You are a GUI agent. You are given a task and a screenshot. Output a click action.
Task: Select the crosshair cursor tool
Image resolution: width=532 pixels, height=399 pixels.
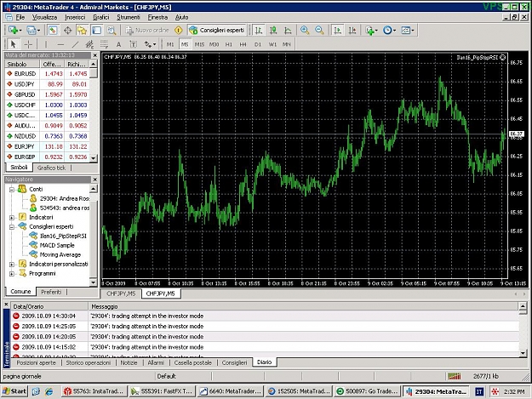pyautogui.click(x=28, y=44)
